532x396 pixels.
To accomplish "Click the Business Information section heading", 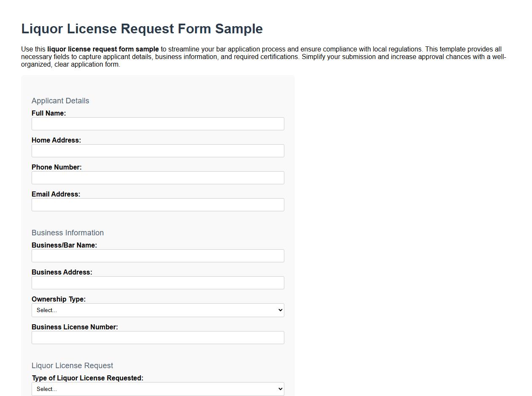I will click(67, 233).
